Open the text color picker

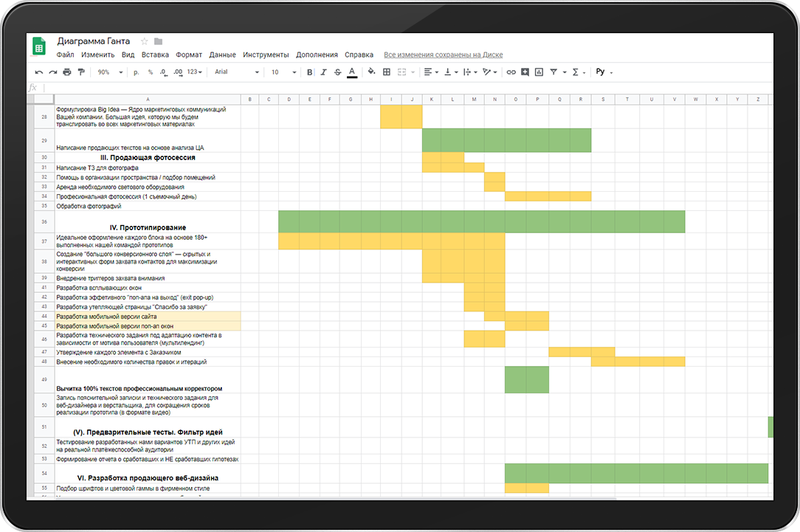pos(352,72)
